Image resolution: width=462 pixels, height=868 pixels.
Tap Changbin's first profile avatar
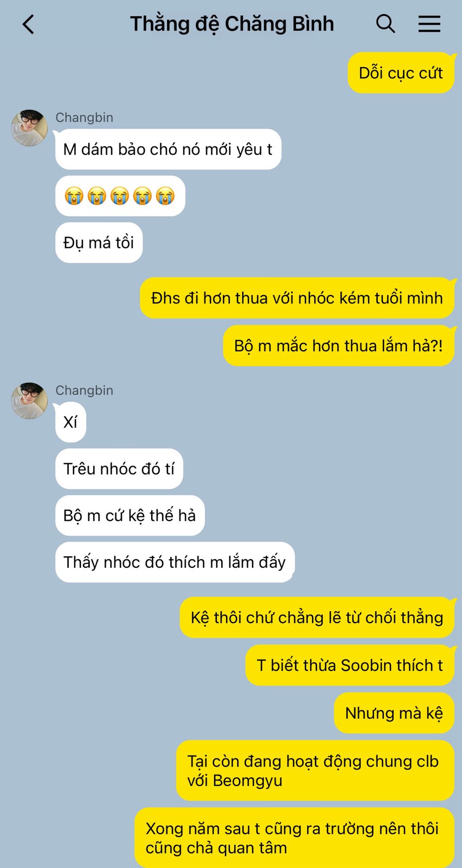pyautogui.click(x=29, y=128)
